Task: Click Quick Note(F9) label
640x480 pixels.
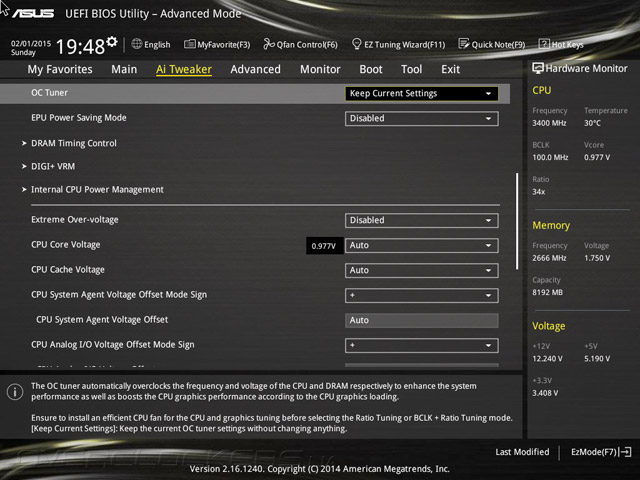Action: coord(498,44)
